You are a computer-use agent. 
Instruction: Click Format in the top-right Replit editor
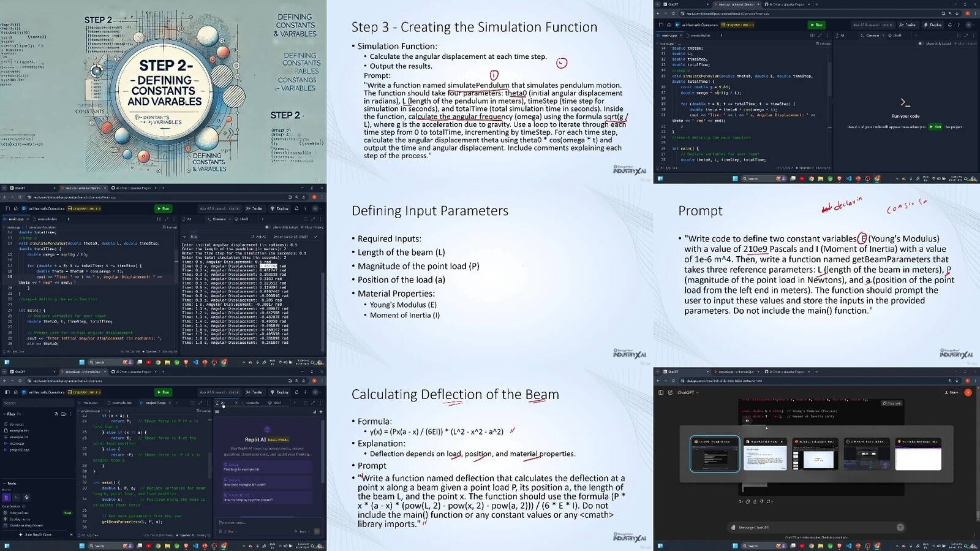(823, 44)
